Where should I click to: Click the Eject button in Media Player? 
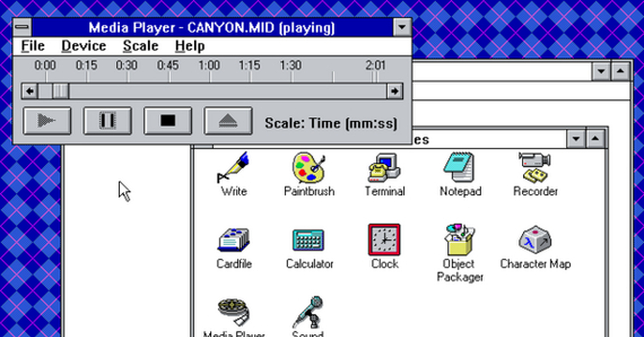click(228, 121)
